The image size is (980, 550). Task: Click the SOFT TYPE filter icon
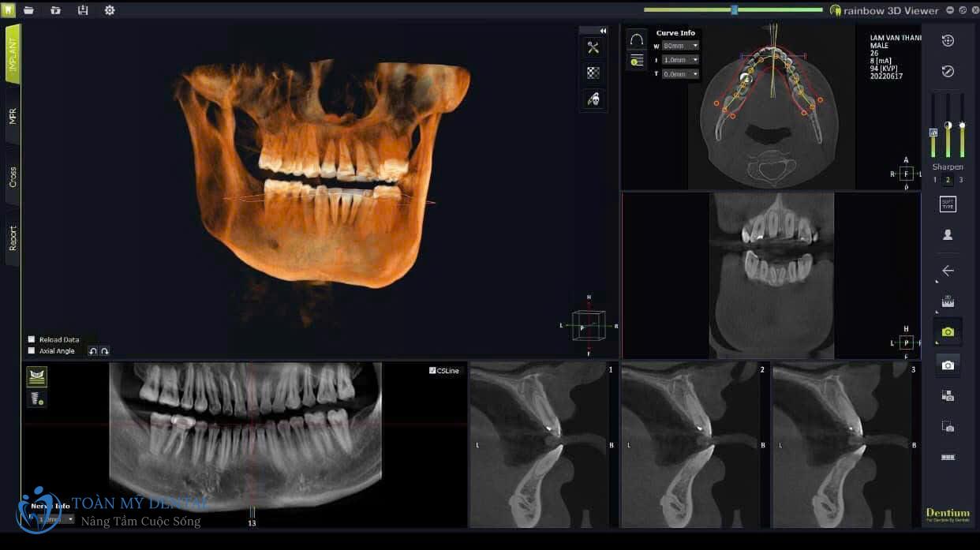(x=948, y=204)
